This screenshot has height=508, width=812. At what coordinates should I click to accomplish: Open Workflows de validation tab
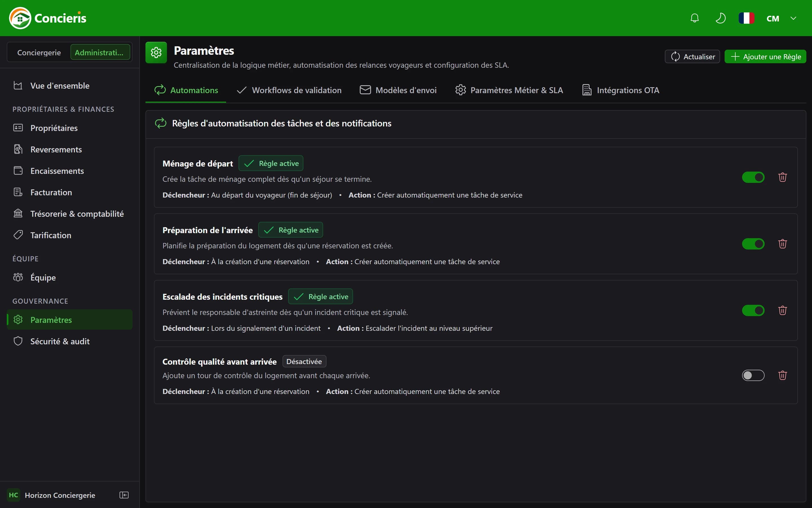289,90
